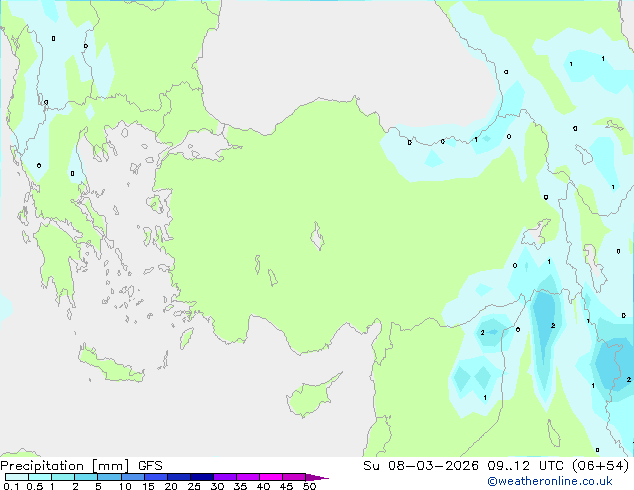Click Lake Tuz outline in central Turkey
Screen dimensions: 634x490
[317, 236]
